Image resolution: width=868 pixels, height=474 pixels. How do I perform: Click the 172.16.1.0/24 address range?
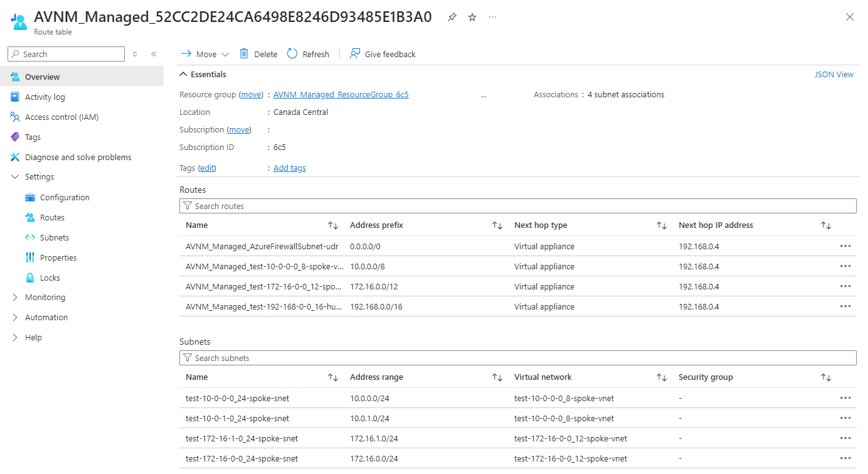[374, 438]
